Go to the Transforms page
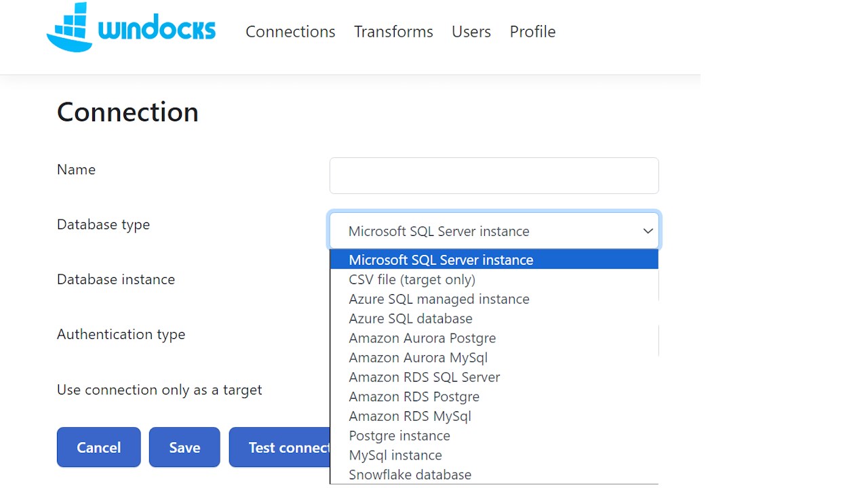This screenshot has height=488, width=868. coord(393,32)
